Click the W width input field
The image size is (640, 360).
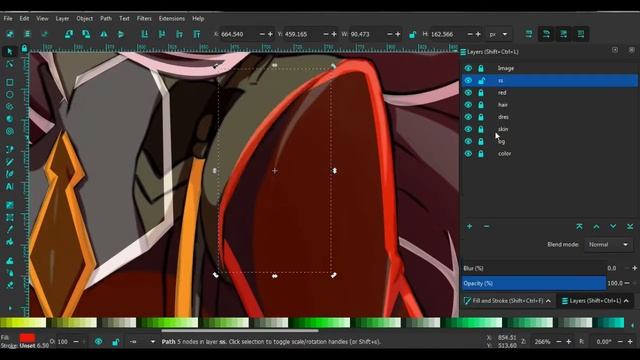367,34
